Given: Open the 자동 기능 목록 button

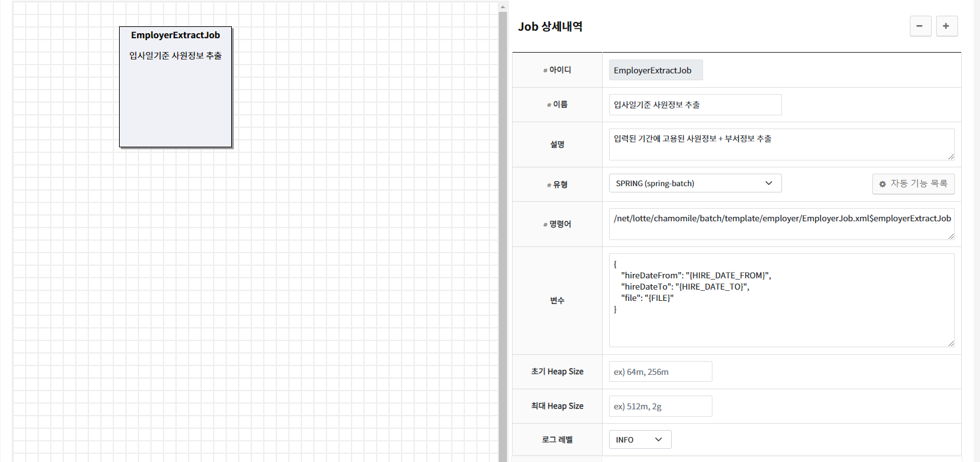Looking at the screenshot, I should pyautogui.click(x=914, y=184).
